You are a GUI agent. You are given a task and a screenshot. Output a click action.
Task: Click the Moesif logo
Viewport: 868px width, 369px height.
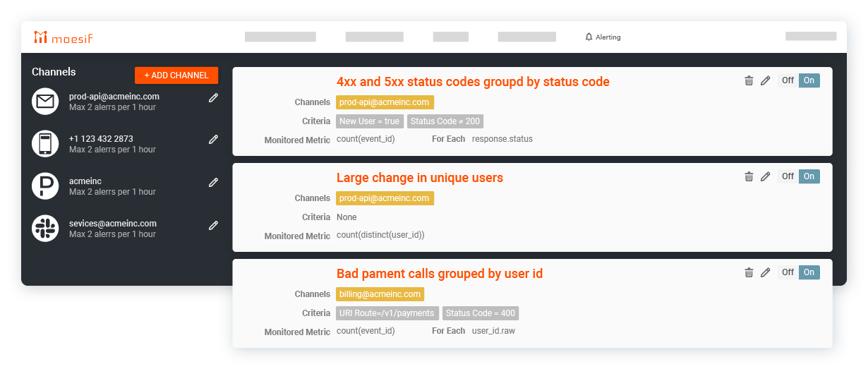[x=63, y=37]
